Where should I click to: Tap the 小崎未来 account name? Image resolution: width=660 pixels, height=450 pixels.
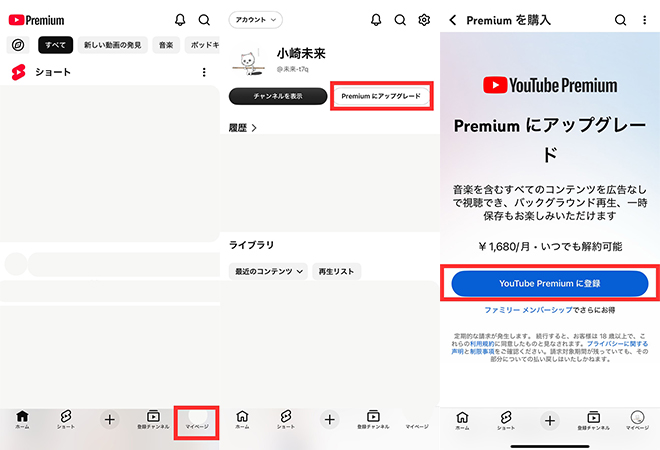click(x=301, y=54)
